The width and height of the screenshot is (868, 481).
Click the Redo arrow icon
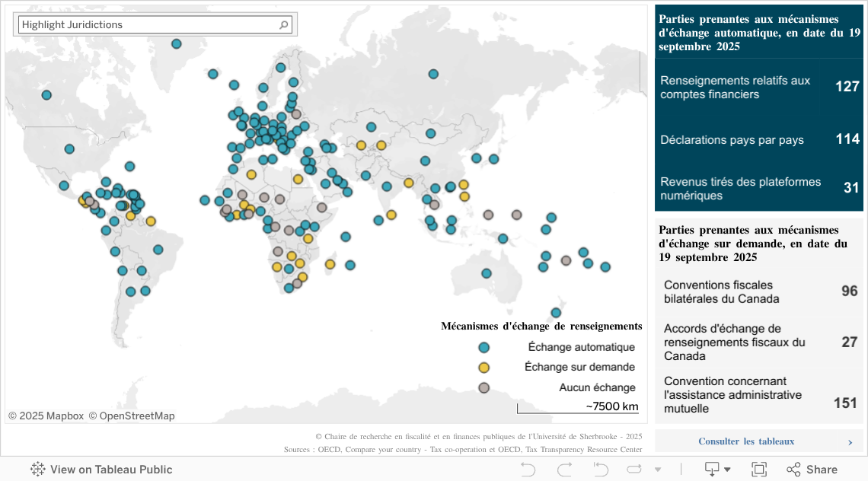[563, 470]
